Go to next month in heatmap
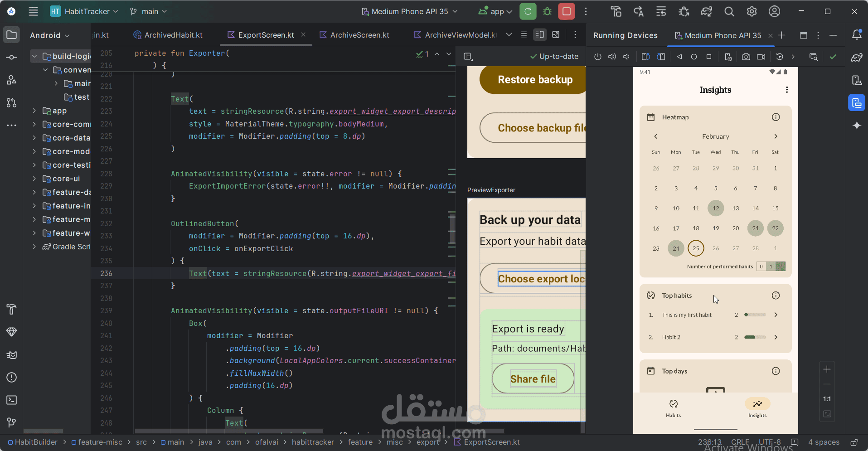This screenshot has height=451, width=868. tap(776, 136)
